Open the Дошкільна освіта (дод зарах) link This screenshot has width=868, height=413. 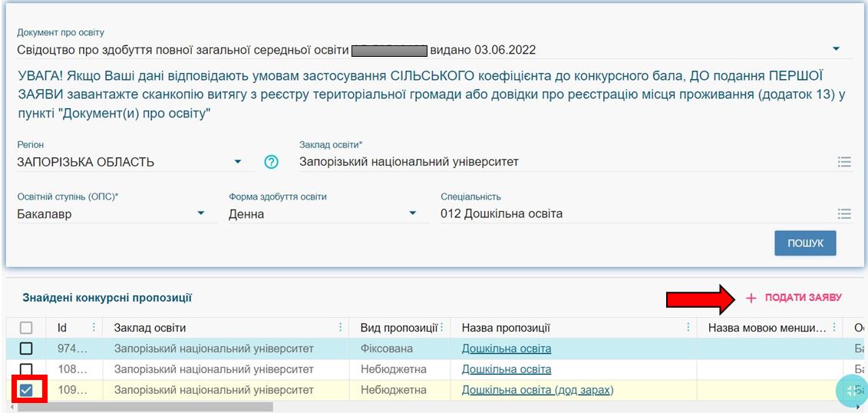tap(537, 390)
